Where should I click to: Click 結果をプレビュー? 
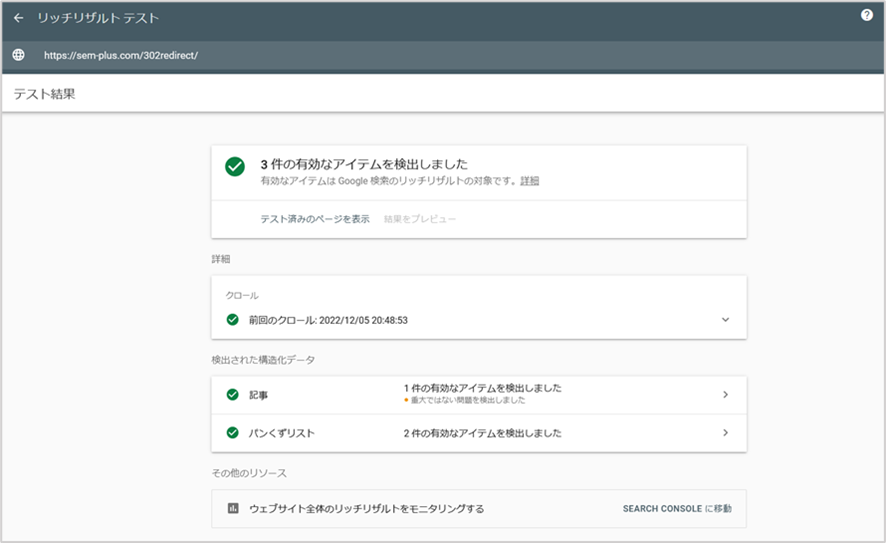420,218
